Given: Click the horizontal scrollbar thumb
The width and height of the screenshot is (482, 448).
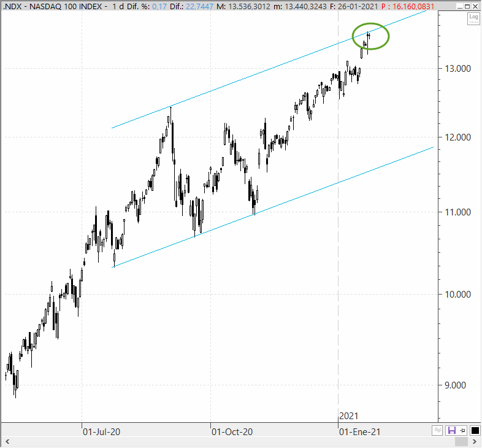Looking at the screenshot, I should (x=461, y=441).
